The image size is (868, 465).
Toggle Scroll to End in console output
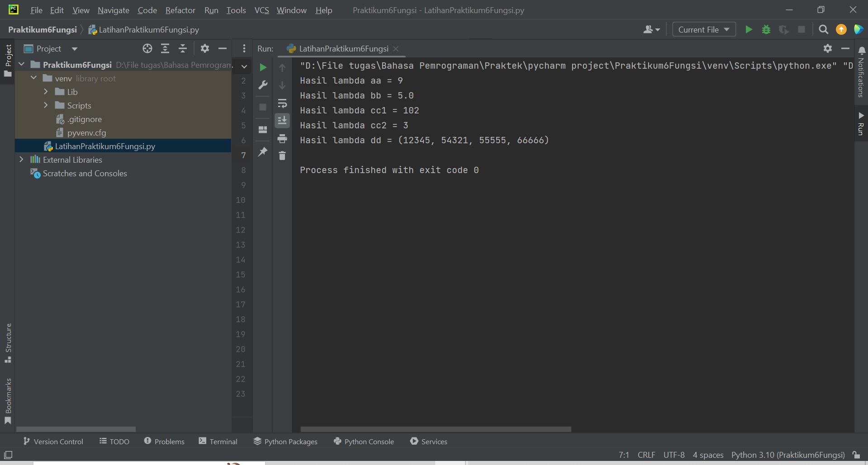[x=283, y=120]
